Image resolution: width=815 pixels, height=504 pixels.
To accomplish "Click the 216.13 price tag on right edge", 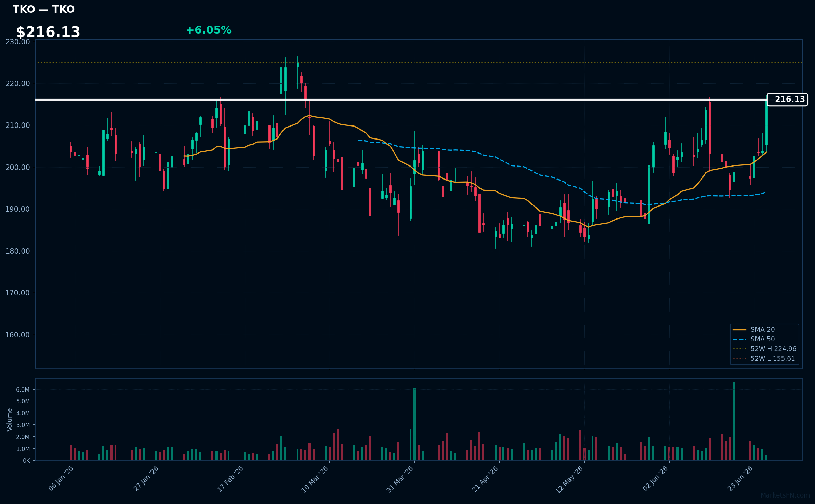I will click(787, 100).
